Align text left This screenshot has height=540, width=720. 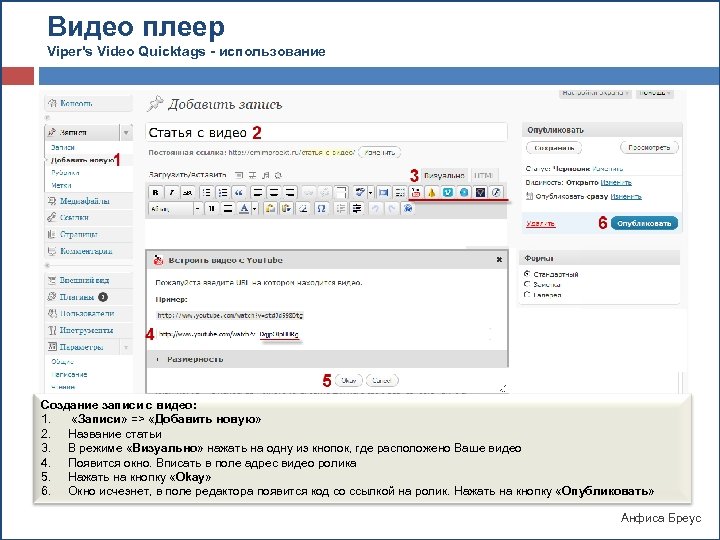click(x=258, y=192)
